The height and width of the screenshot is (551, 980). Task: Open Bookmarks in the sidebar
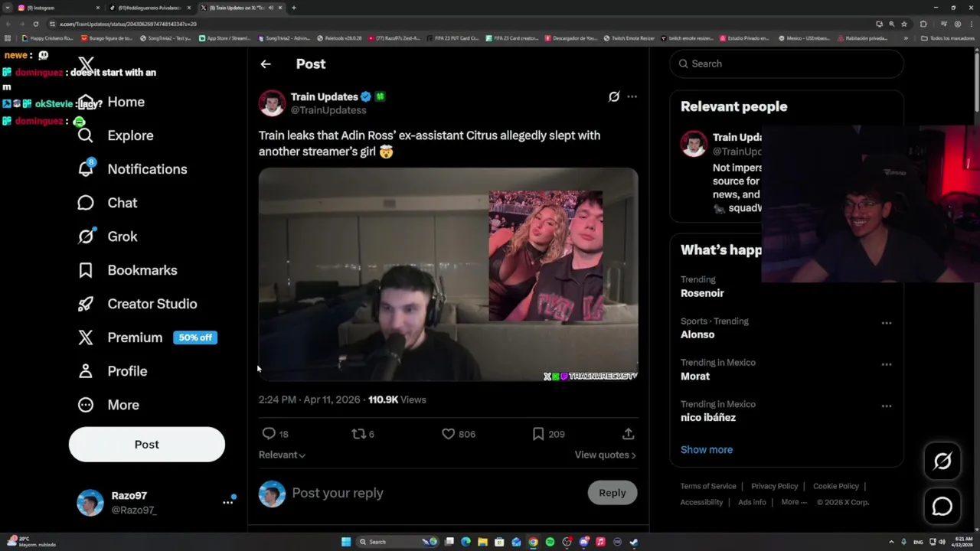point(127,270)
